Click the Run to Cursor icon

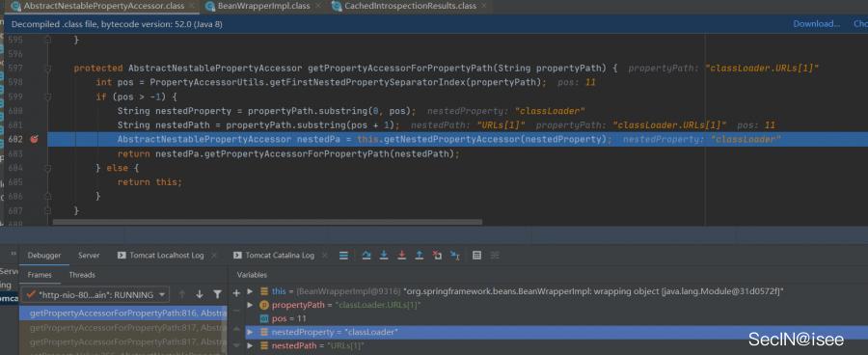[454, 256]
